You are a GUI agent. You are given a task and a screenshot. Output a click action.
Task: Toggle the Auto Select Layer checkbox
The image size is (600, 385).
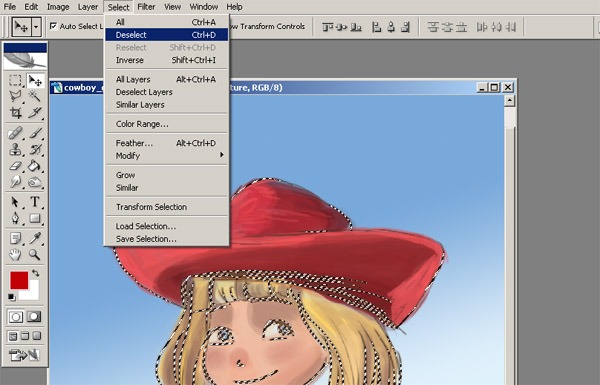coord(54,26)
